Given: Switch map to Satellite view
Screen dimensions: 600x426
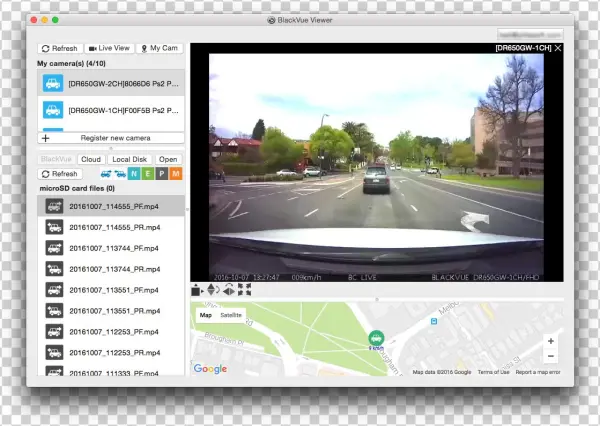Looking at the screenshot, I should [231, 315].
